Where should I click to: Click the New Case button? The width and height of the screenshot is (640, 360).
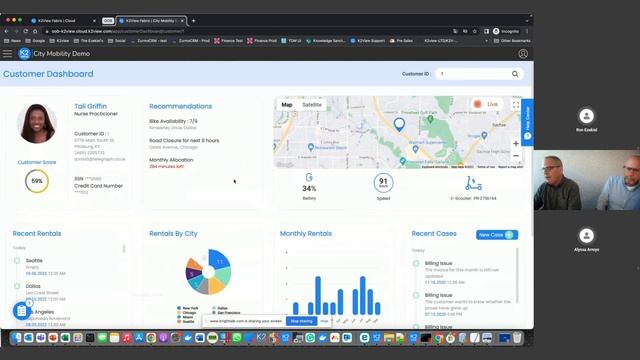click(x=497, y=235)
